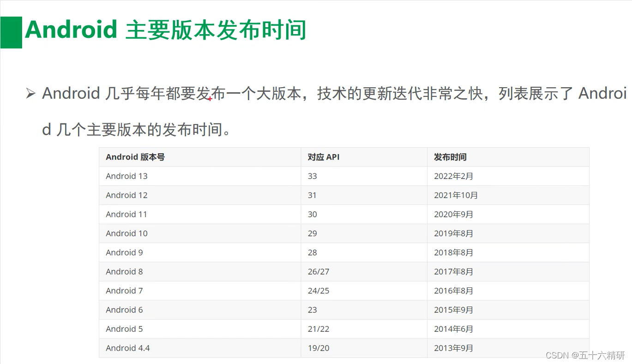Click the release date "2021年10月"
The height and width of the screenshot is (364, 632).
click(x=456, y=195)
